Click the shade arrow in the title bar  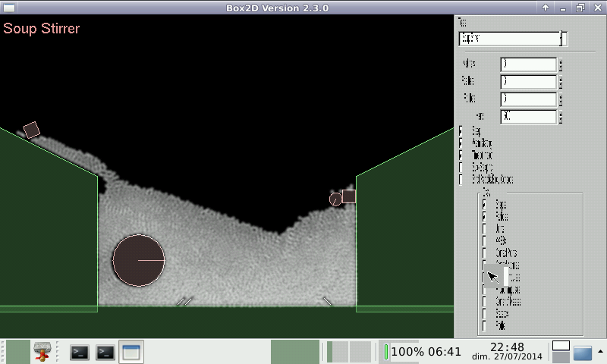click(x=545, y=8)
